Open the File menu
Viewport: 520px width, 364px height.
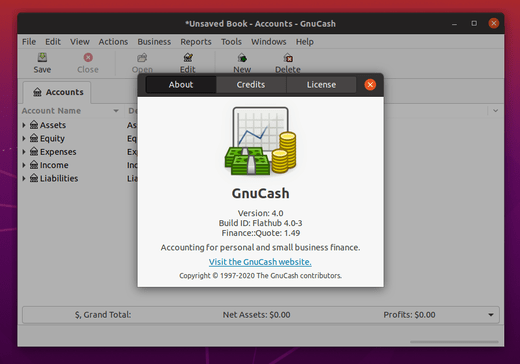tap(29, 42)
